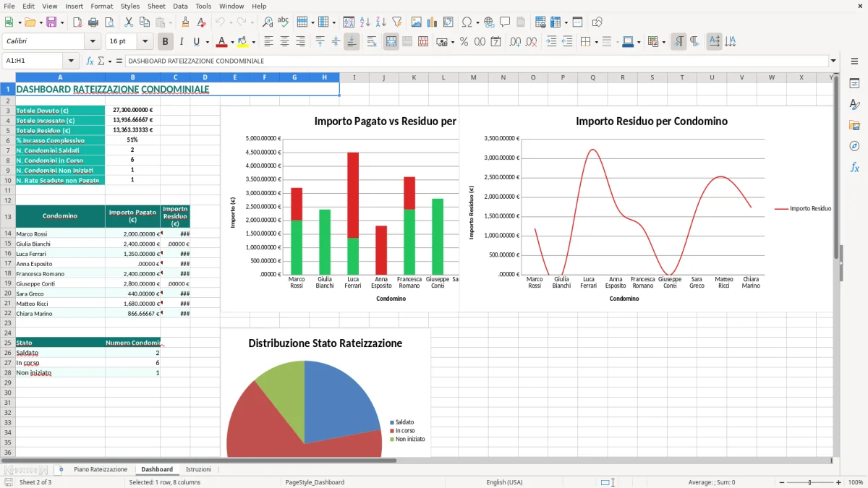The image size is (868, 488).
Task: Click the Formula equals sign button
Action: [x=119, y=61]
